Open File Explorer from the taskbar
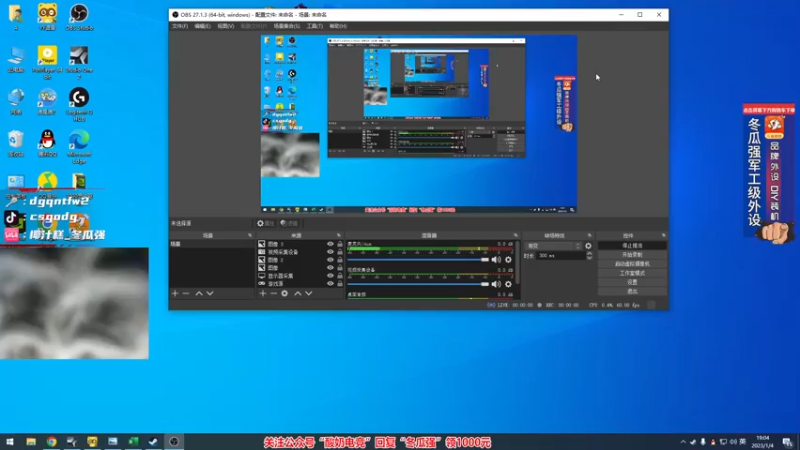 click(31, 442)
